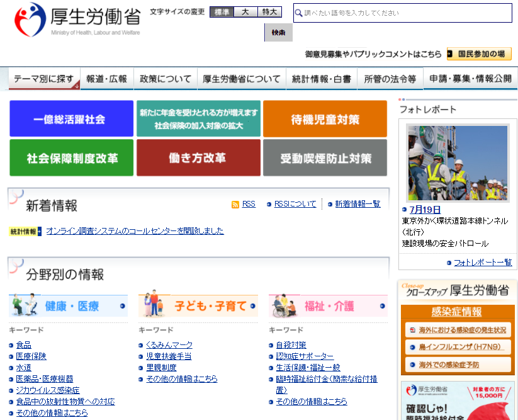The width and height of the screenshot is (518, 420).
Task: Open the 社会保障制度改革 green banner
Action: (71, 157)
